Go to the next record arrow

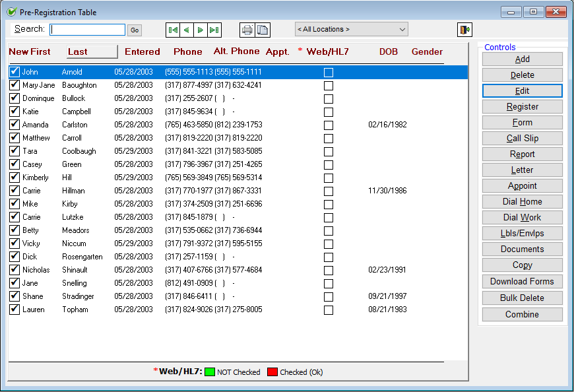click(201, 30)
